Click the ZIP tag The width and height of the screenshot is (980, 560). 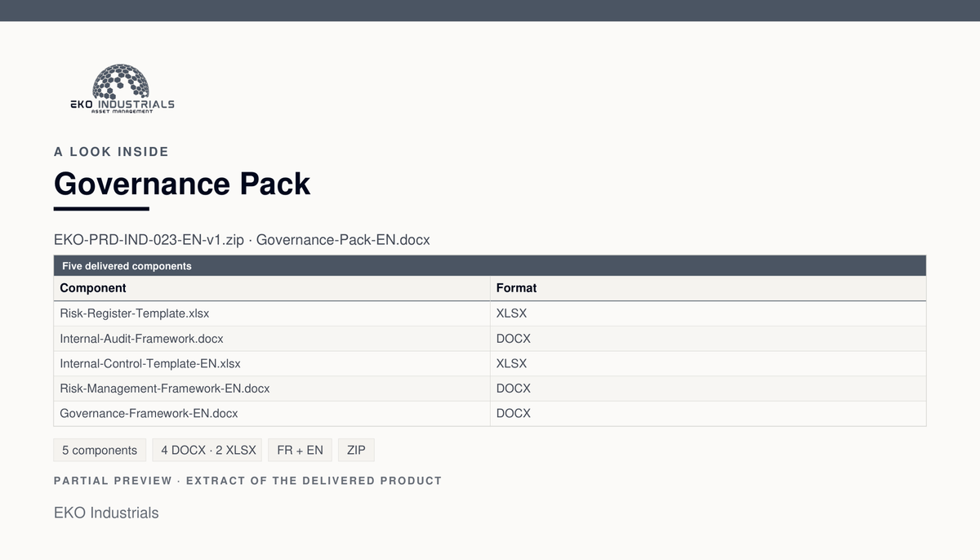click(356, 450)
